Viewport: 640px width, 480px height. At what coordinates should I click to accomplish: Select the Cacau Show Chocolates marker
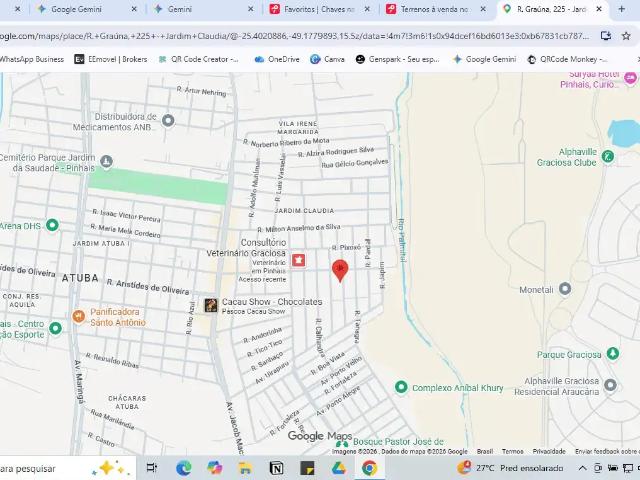pyautogui.click(x=210, y=305)
